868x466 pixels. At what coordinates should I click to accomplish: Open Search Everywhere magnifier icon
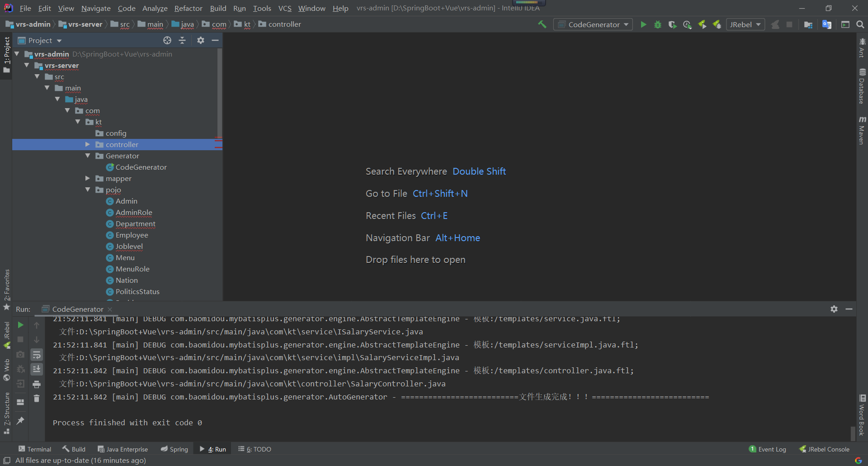(860, 24)
